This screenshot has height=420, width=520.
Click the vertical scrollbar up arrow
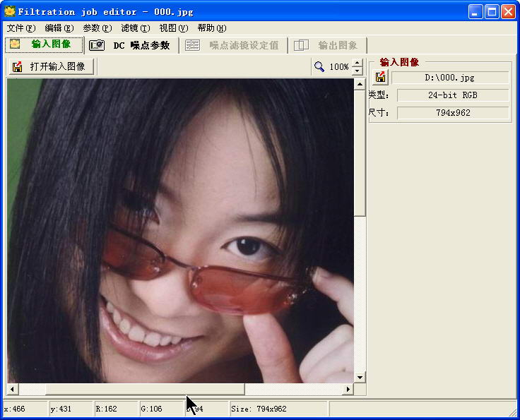(360, 84)
